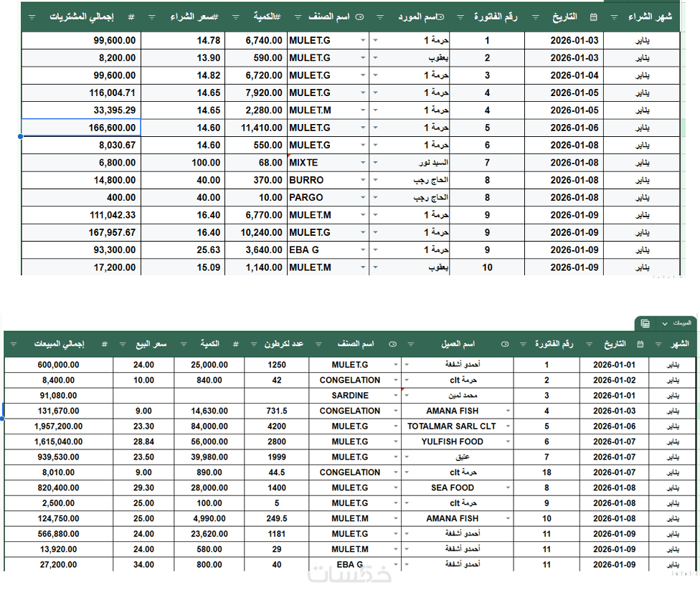Open customer dropdown for YULFISH FOOD
The image size is (700, 595).
[508, 442]
